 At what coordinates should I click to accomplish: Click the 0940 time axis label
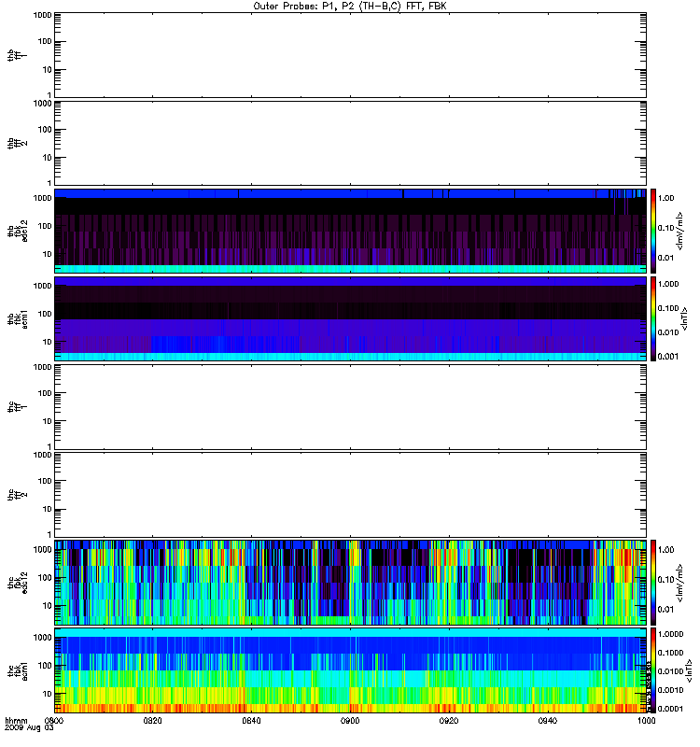548,720
